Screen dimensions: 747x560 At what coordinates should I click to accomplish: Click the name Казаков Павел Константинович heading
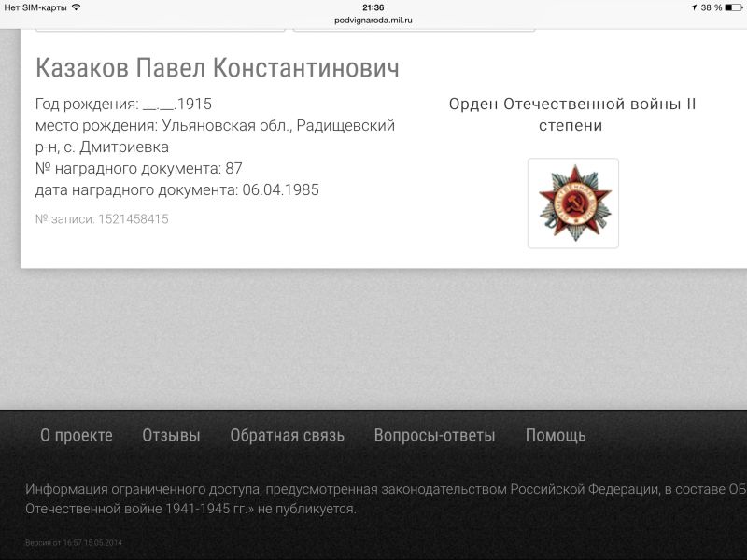pyautogui.click(x=217, y=68)
